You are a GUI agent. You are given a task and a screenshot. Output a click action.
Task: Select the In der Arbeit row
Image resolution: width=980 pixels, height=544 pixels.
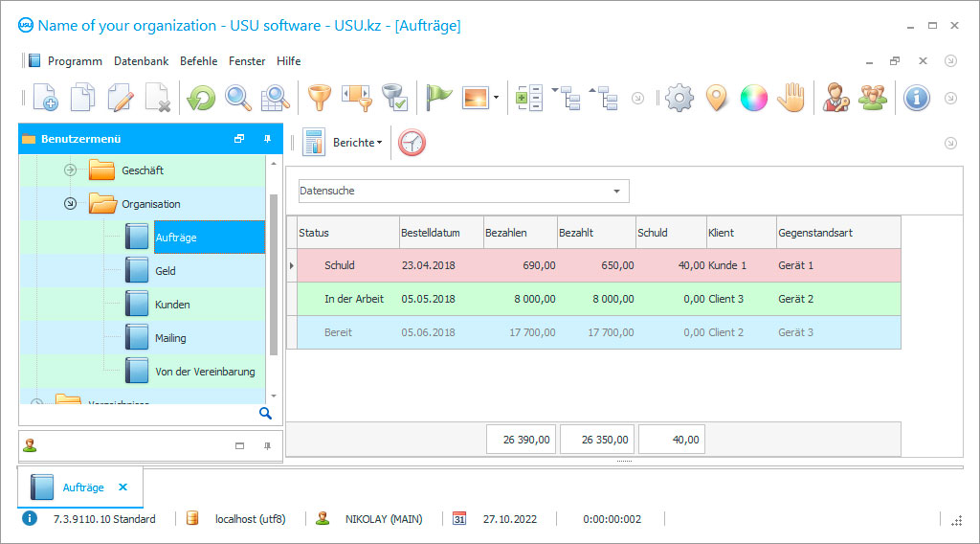[599, 299]
